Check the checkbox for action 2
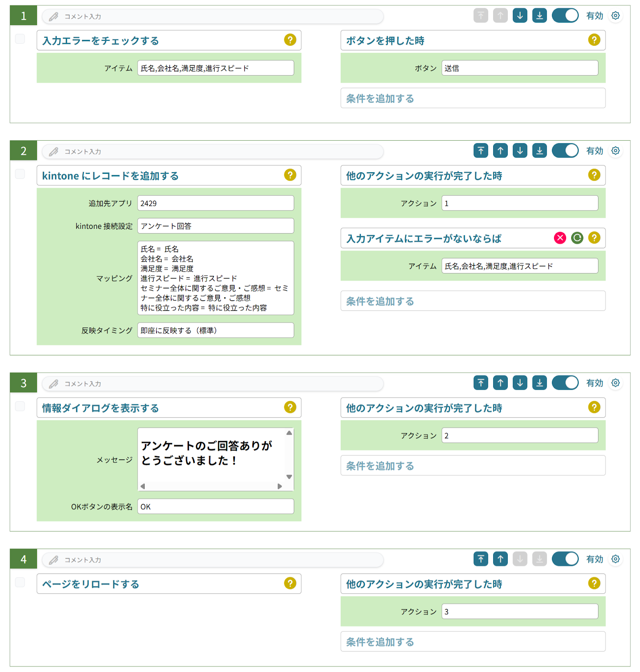Viewport: 640px width, 672px height. coord(20,174)
